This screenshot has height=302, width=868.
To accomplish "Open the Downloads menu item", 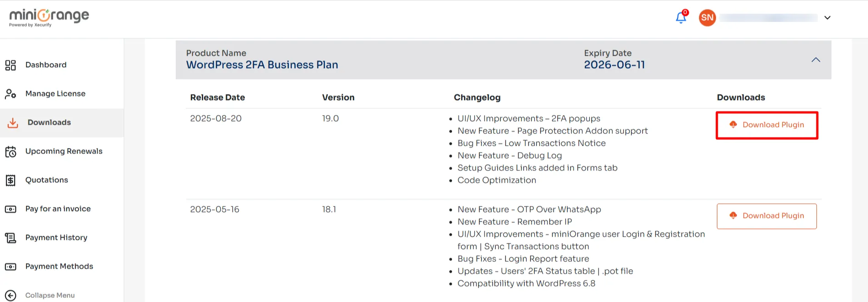I will pos(49,122).
